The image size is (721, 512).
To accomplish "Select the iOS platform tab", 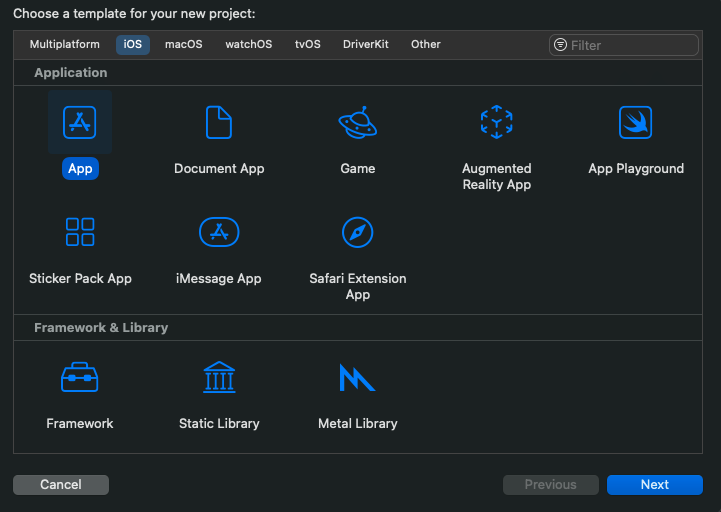I will tap(132, 45).
